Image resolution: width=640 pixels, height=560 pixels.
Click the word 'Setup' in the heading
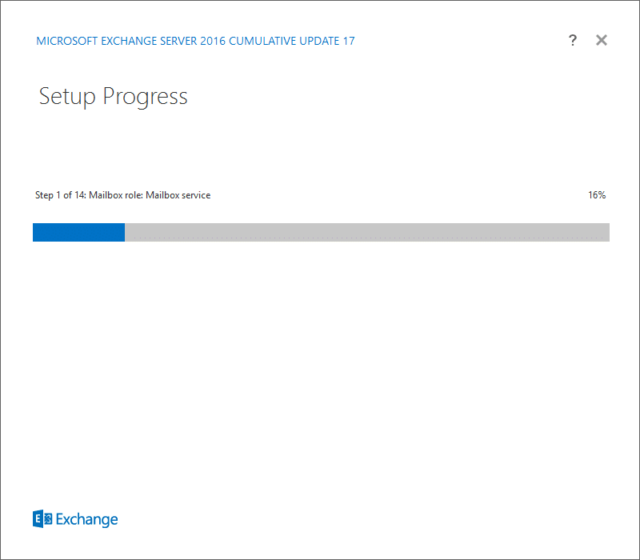[x=67, y=98]
